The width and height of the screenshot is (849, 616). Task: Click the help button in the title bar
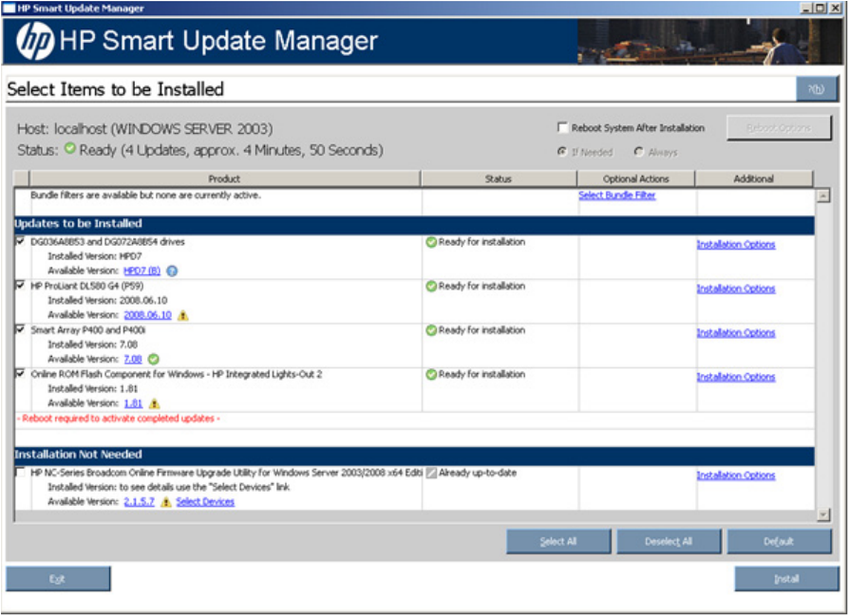click(x=816, y=89)
